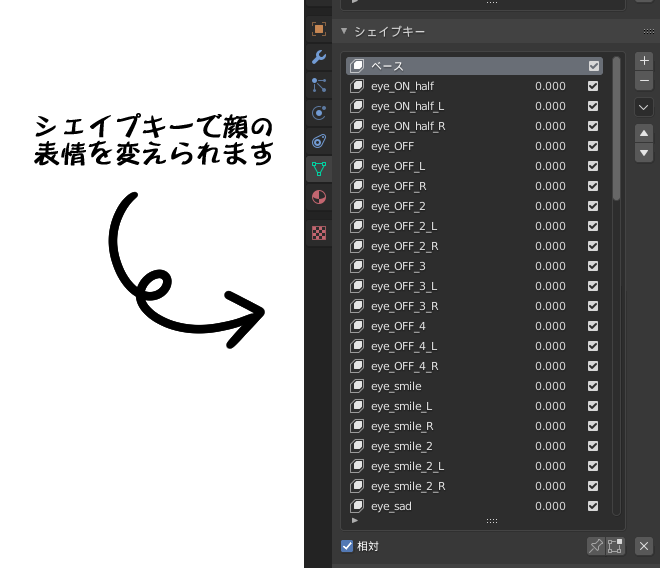Collapse the シェイプキー panel

[345, 32]
